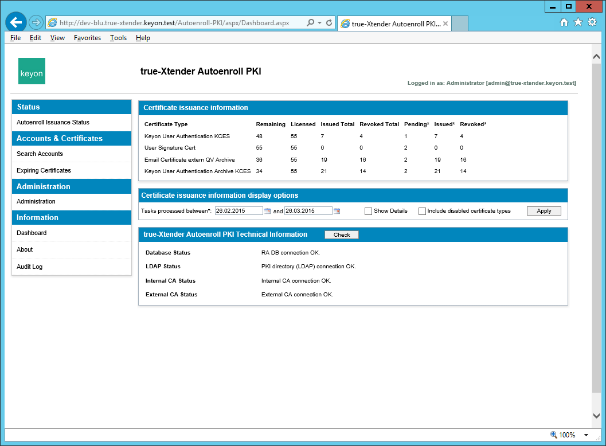Image resolution: width=606 pixels, height=446 pixels.
Task: Open the Dashboard link in sidebar
Action: [31, 233]
